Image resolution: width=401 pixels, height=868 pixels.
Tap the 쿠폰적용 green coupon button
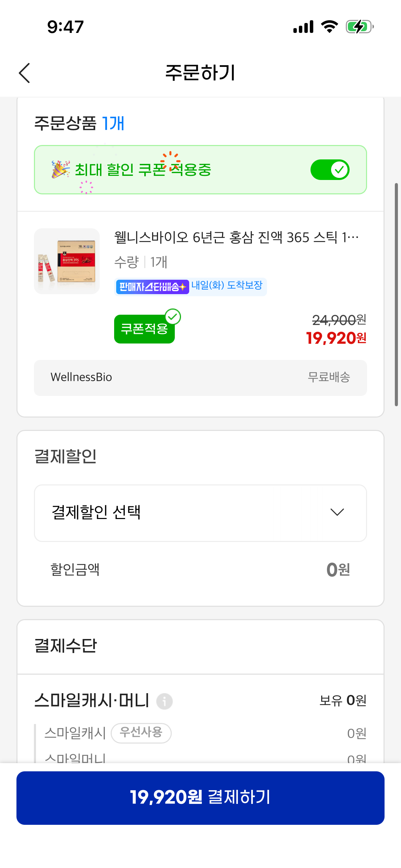(144, 329)
